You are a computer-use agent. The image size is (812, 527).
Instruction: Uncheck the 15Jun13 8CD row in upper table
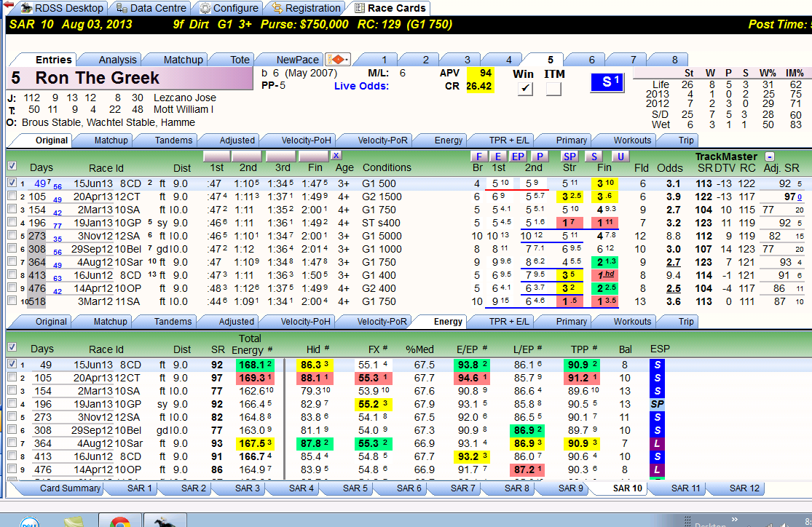(12, 183)
